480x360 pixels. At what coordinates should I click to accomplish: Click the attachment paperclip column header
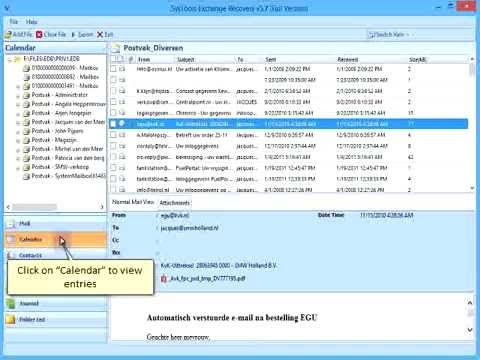[x=131, y=59]
